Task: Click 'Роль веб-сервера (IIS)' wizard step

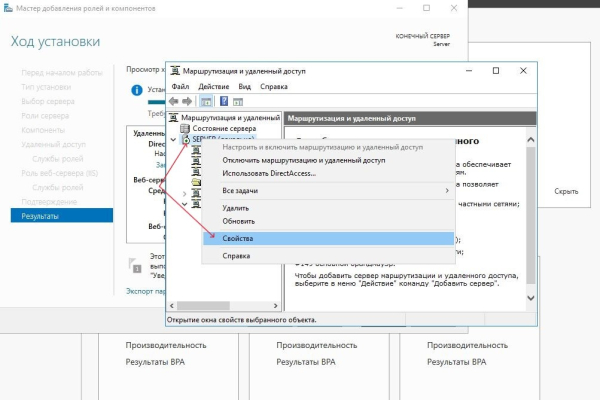Action: coord(59,173)
